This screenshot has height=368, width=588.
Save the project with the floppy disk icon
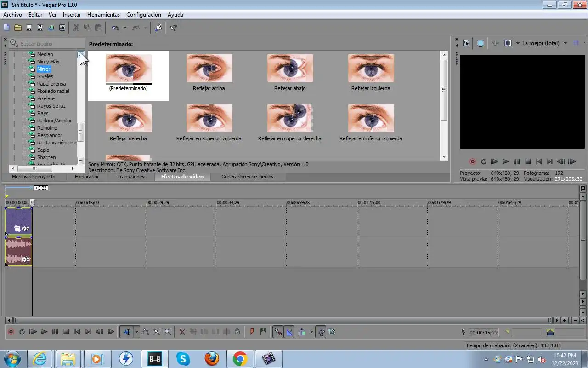pos(28,28)
